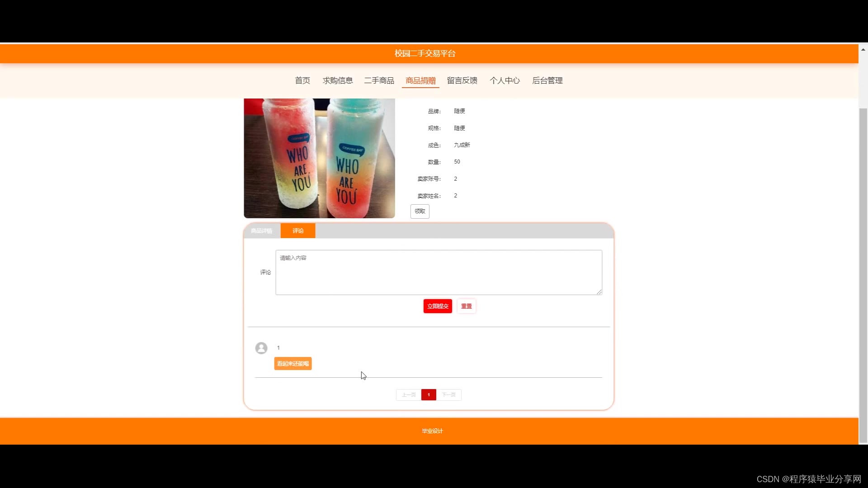Go to 下一页 in pagination
Screen dimensions: 868x488
click(x=449, y=395)
